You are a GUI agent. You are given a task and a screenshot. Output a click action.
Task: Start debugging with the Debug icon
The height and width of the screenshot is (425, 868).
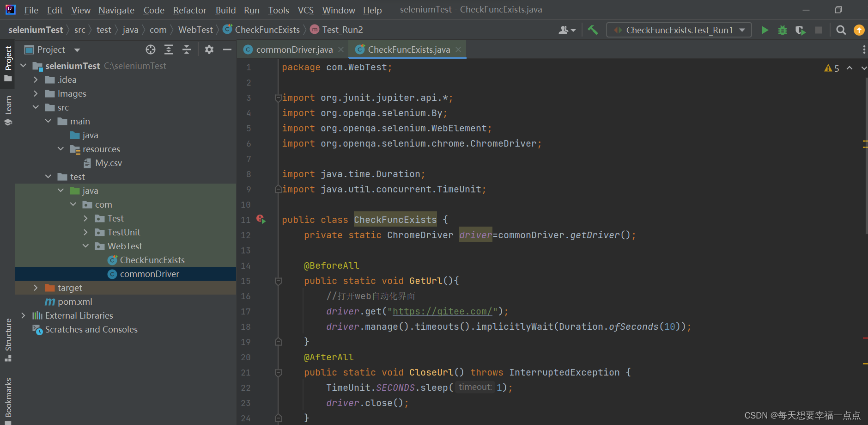(x=783, y=30)
